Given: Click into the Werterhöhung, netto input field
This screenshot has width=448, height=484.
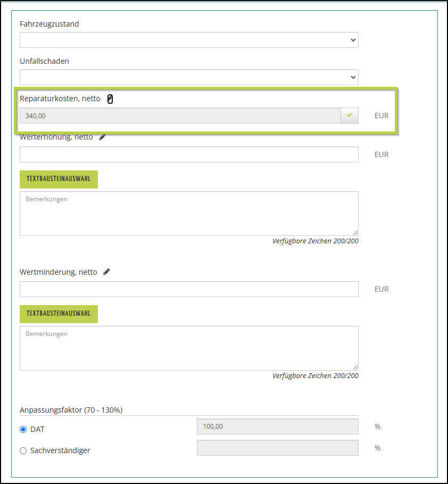Looking at the screenshot, I should 189,154.
